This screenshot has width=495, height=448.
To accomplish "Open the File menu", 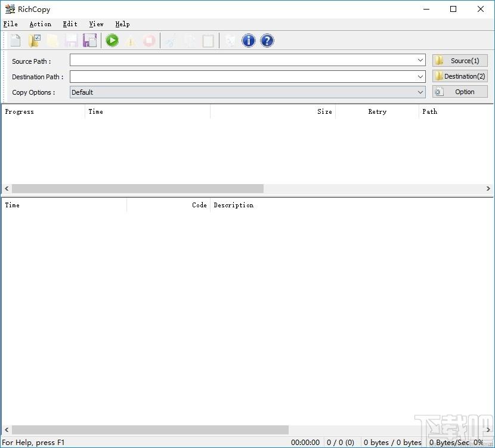I will pyautogui.click(x=10, y=24).
